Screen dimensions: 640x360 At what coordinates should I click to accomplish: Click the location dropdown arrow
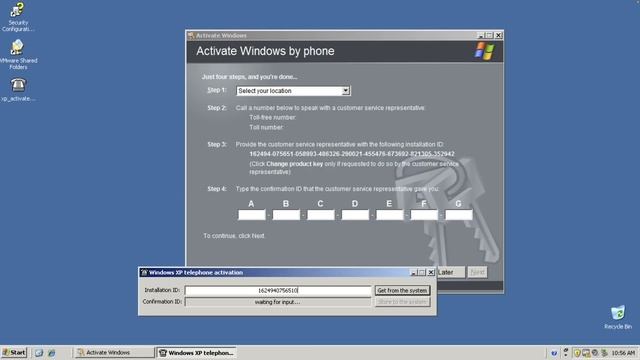coord(346,91)
